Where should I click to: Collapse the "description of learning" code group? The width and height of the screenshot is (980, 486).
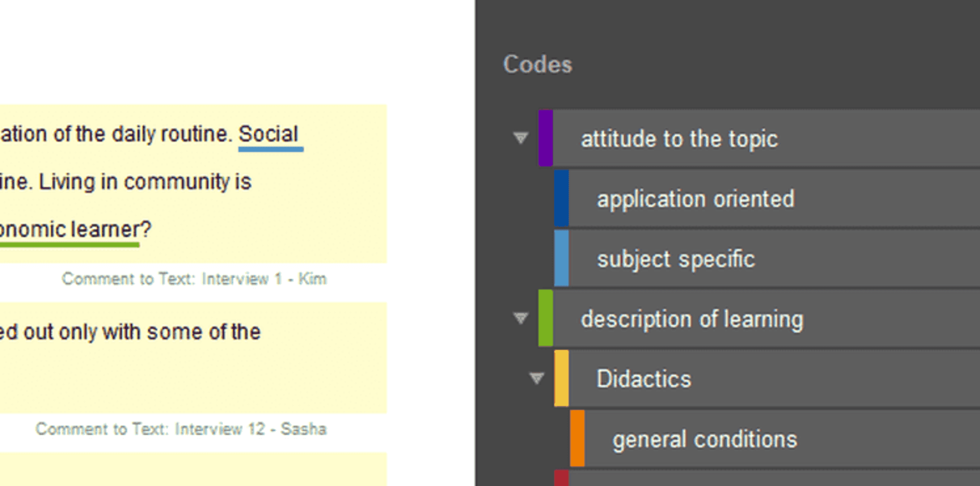520,319
